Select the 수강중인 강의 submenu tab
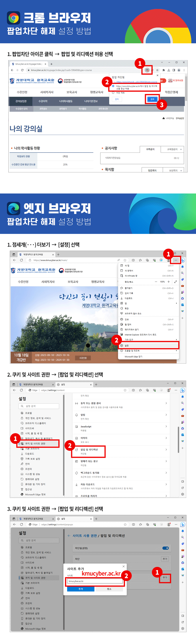Viewport: 196px width, 644px height. [22, 109]
